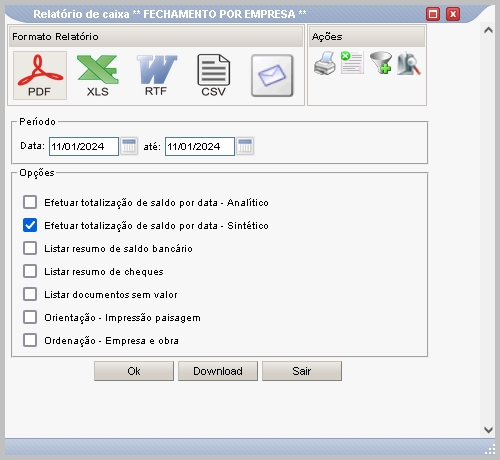Screen dimensions: 500x460
Task: Open calendar picker for start Data
Action: click(129, 146)
